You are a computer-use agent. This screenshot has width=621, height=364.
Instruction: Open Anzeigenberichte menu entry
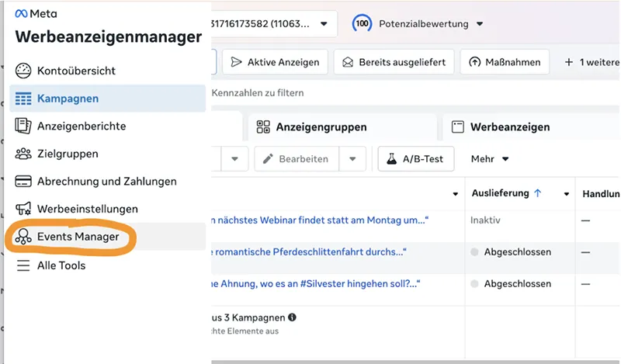coord(107,126)
